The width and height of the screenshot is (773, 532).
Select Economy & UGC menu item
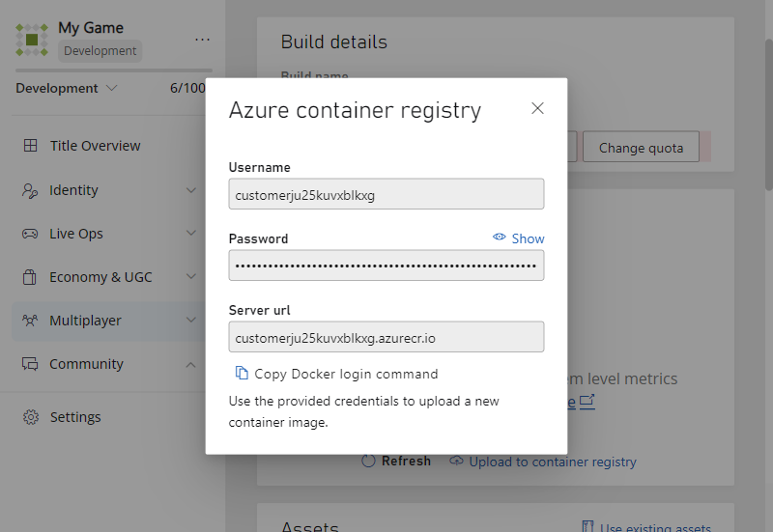click(100, 277)
